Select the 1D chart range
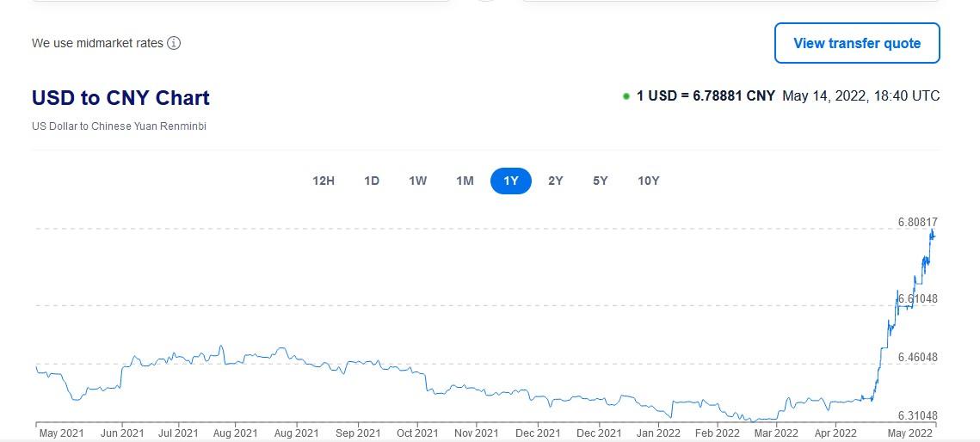980x442 pixels. [x=372, y=181]
